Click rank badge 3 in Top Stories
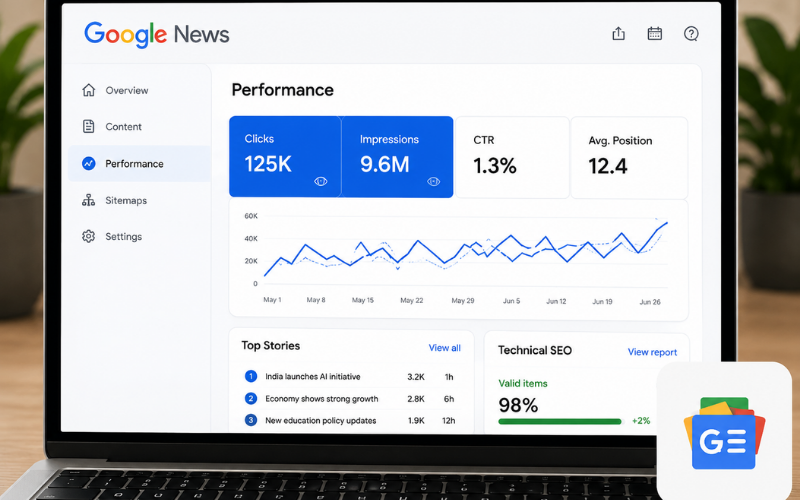The height and width of the screenshot is (500, 800). point(251,420)
